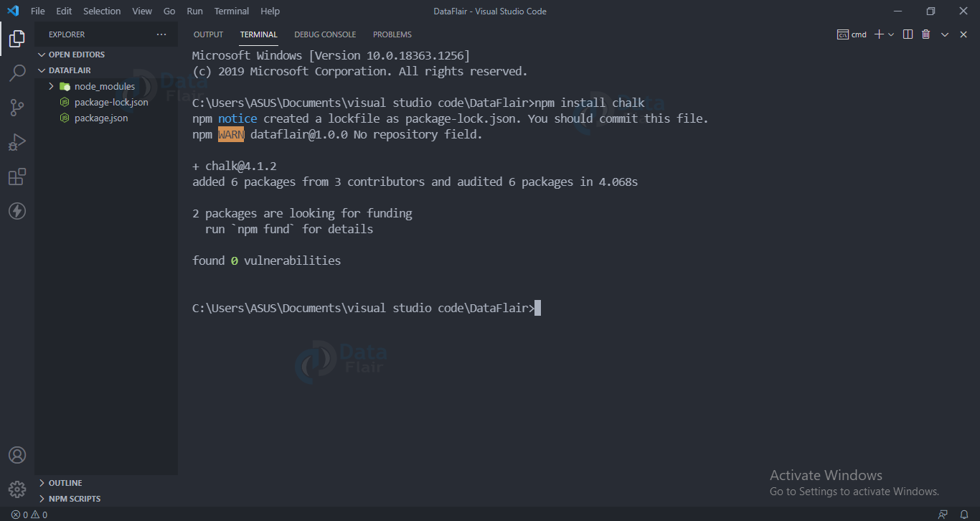Click the "npm install chalk" command text

[590, 103]
